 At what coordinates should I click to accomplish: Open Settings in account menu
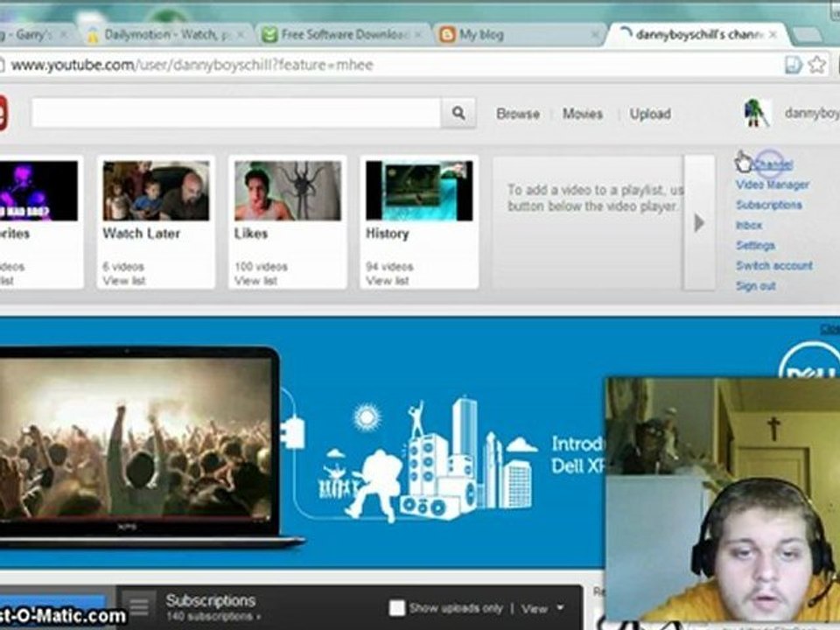pyautogui.click(x=755, y=245)
